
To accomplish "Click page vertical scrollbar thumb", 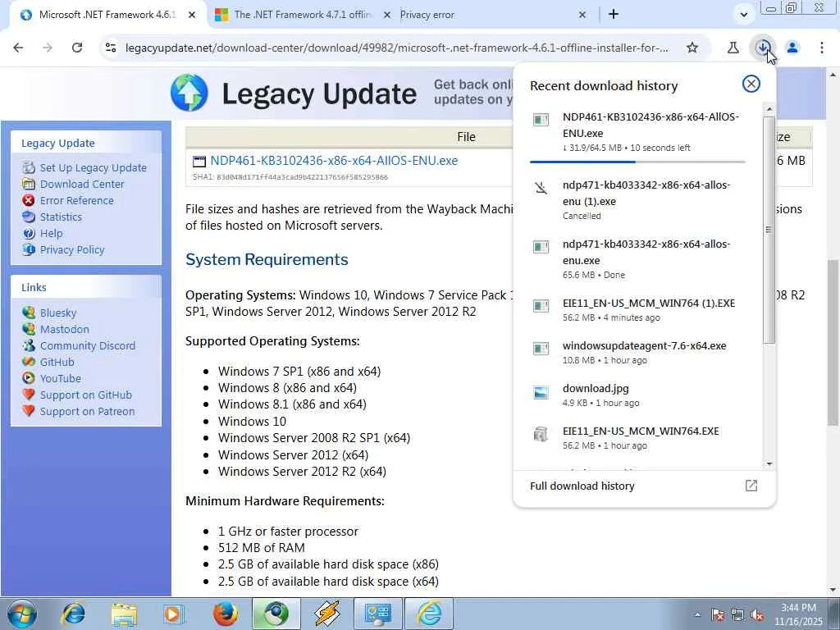I will coord(833,343).
